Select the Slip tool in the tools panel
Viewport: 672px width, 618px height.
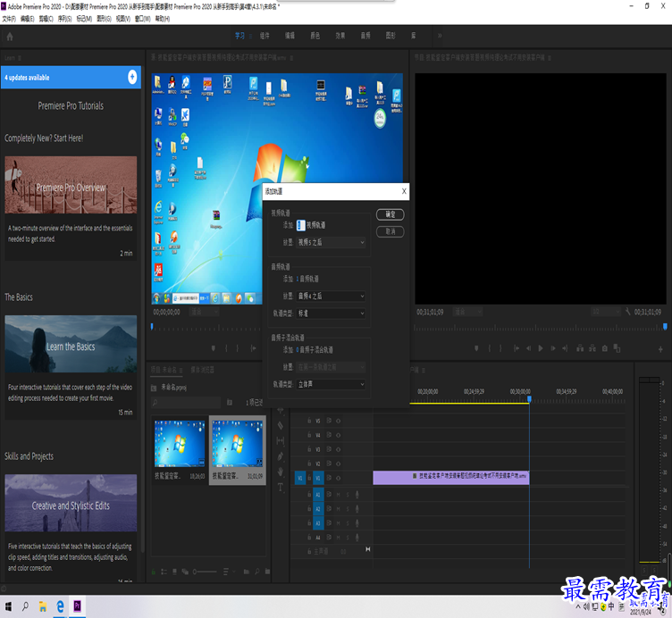click(x=281, y=440)
